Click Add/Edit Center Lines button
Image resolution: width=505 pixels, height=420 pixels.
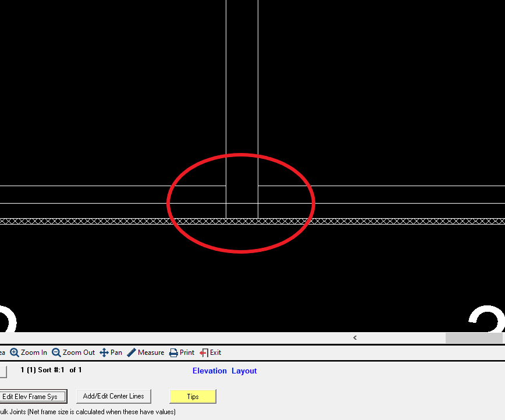(x=113, y=396)
